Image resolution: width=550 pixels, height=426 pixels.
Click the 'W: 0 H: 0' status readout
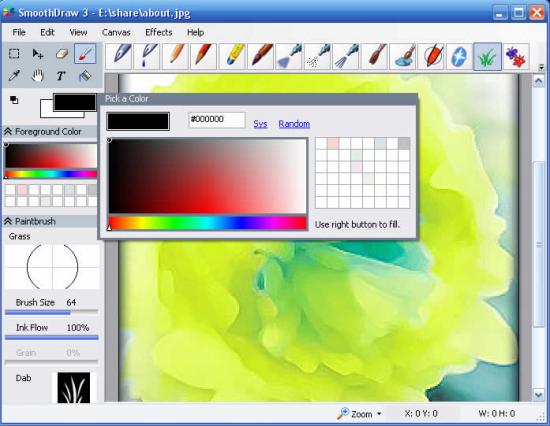coord(497,414)
